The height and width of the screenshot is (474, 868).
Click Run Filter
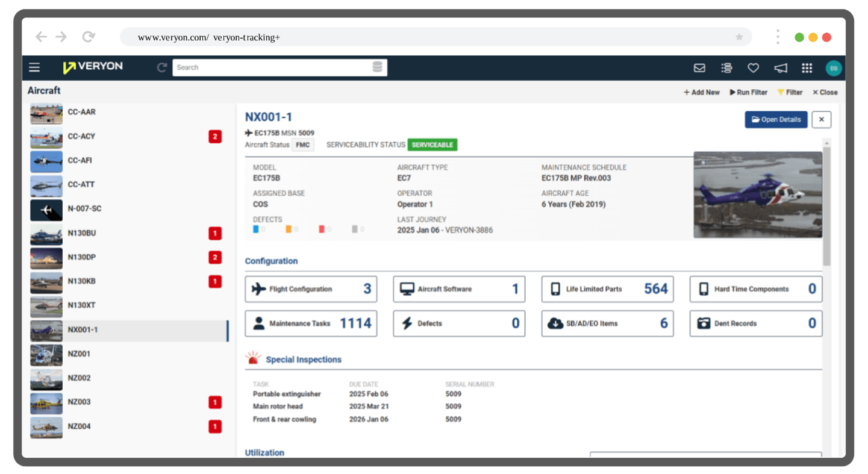pos(749,92)
